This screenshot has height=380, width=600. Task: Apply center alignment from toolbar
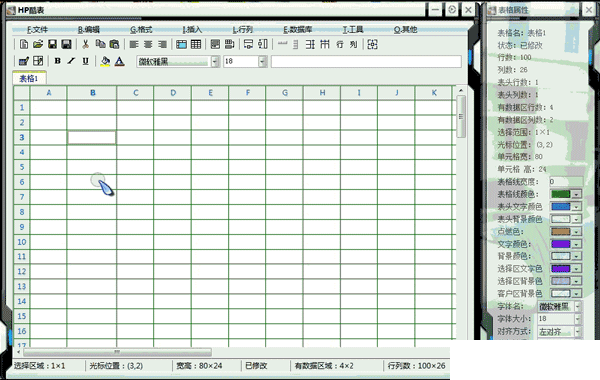click(x=148, y=45)
